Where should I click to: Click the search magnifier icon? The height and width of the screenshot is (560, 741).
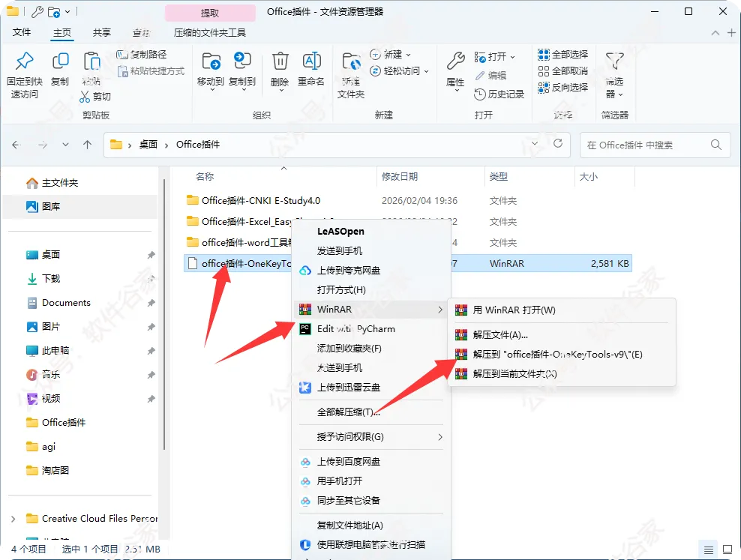pyautogui.click(x=716, y=145)
